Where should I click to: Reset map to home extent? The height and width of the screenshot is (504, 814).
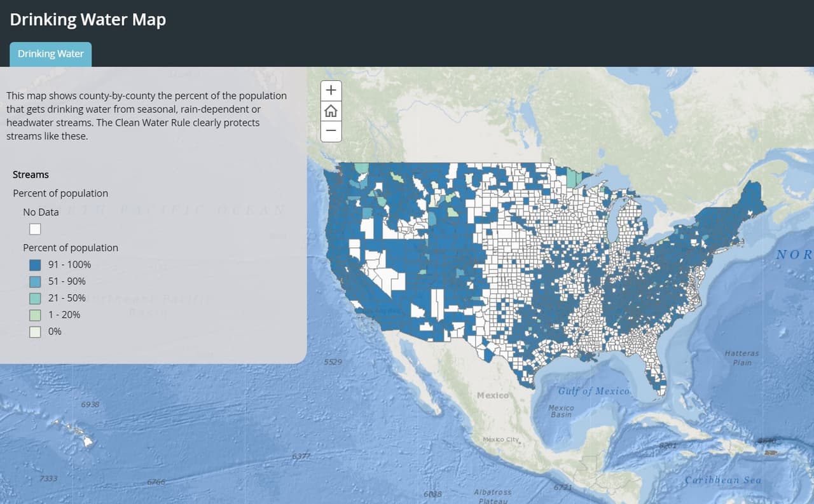331,111
